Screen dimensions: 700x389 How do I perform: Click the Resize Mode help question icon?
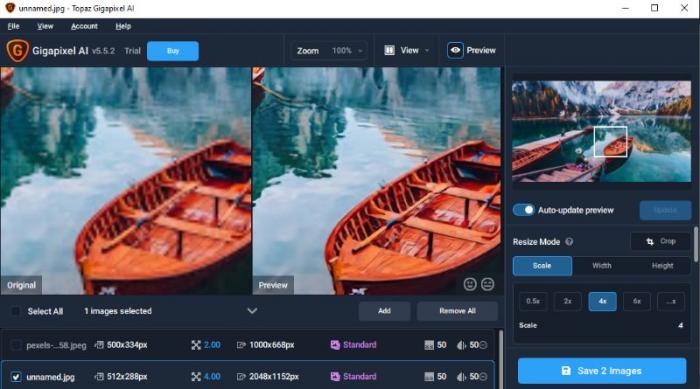coord(569,242)
